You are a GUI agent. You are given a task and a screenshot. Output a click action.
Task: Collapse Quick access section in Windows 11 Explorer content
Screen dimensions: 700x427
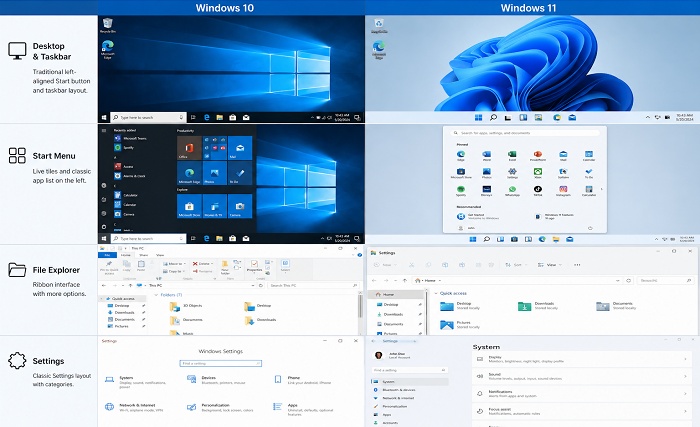point(436,293)
